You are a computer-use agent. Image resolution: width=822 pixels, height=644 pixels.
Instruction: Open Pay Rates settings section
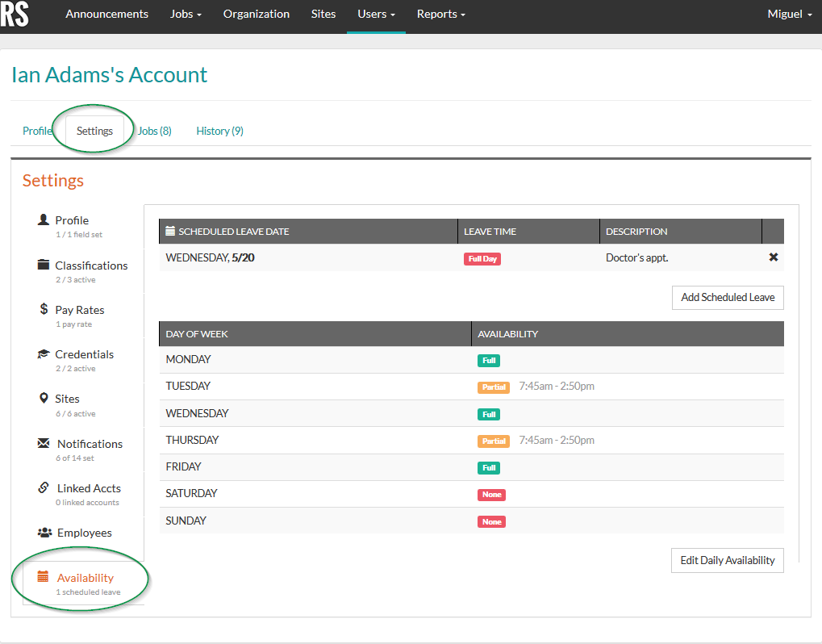pos(80,310)
